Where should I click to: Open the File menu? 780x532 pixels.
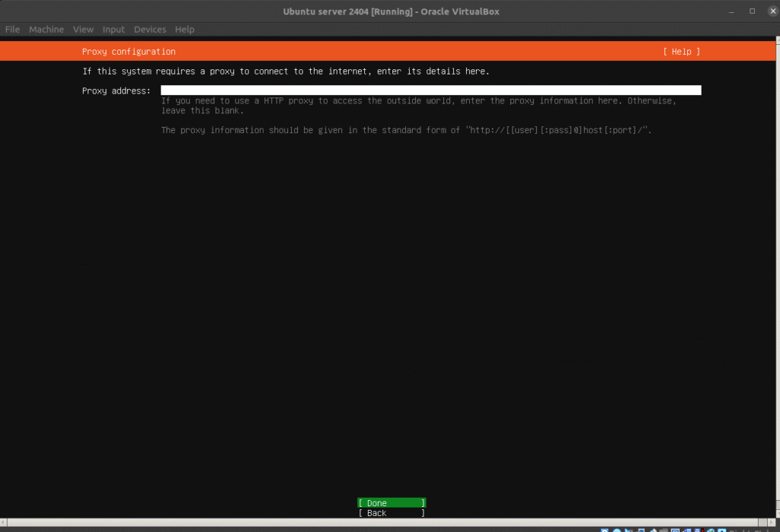[x=12, y=30]
